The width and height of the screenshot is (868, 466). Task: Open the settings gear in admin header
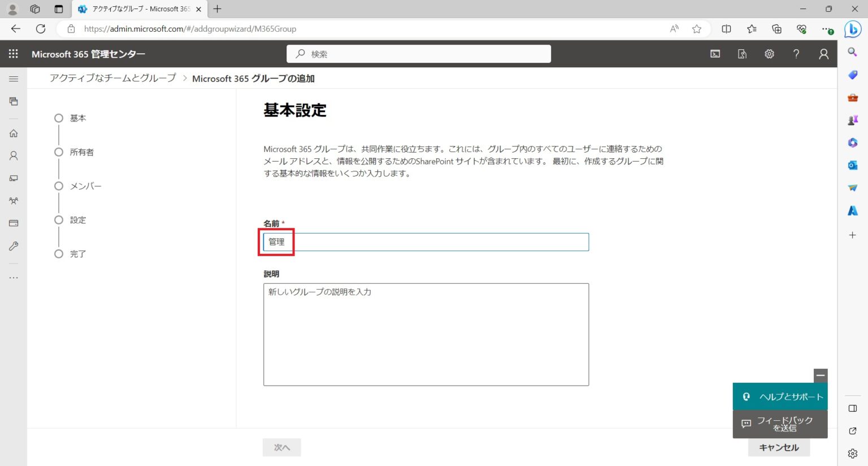coord(769,54)
